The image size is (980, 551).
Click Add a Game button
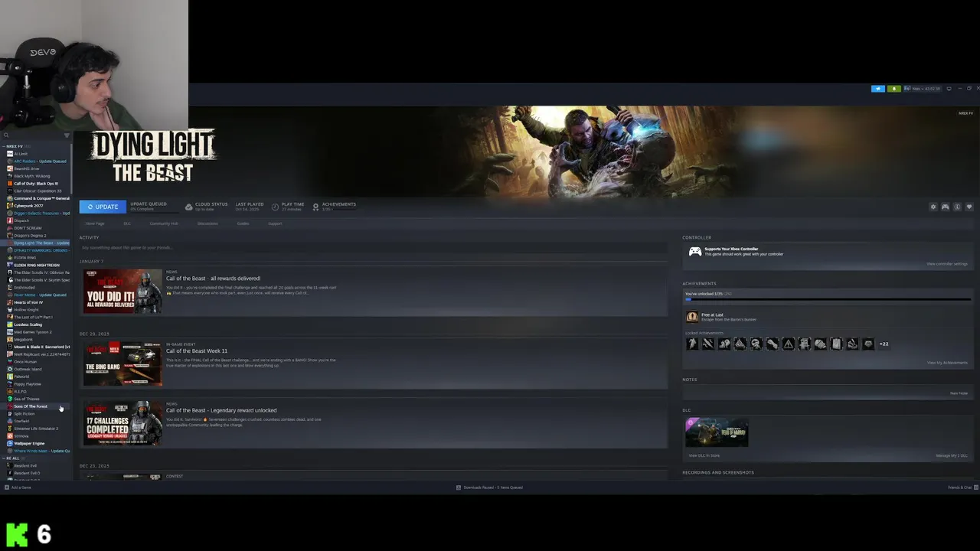tap(18, 487)
